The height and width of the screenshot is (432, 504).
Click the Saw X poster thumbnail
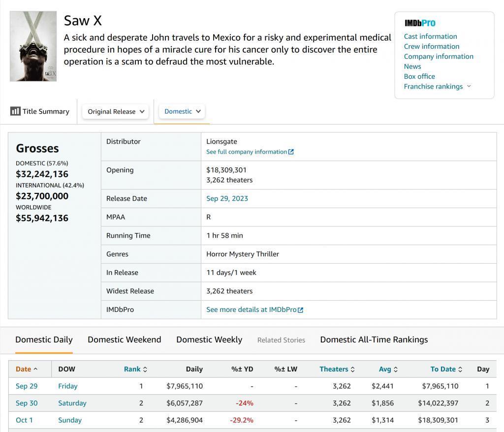tap(33, 46)
